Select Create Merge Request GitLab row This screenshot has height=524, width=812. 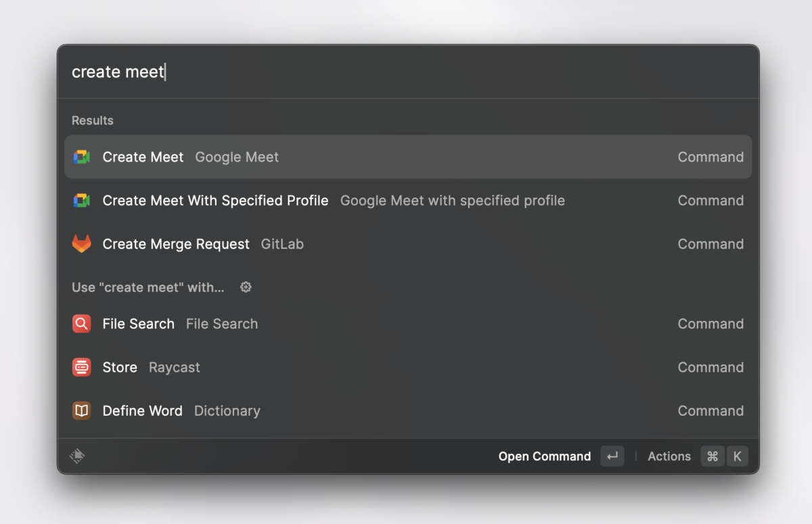coord(408,243)
